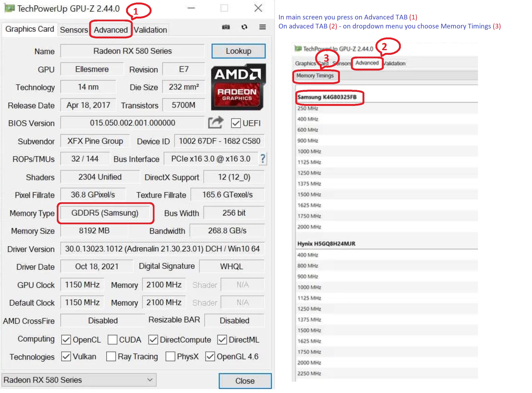Click the GPU Ellesmere field

(92, 69)
